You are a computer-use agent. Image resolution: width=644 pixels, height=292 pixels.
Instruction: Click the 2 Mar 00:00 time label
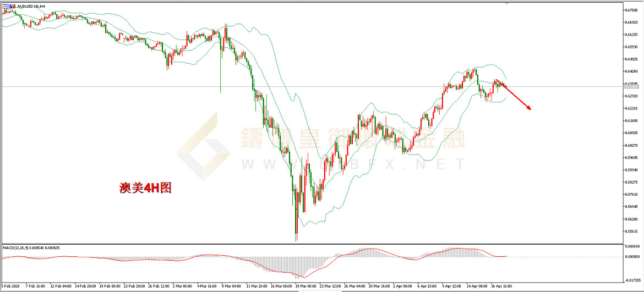[182, 287]
